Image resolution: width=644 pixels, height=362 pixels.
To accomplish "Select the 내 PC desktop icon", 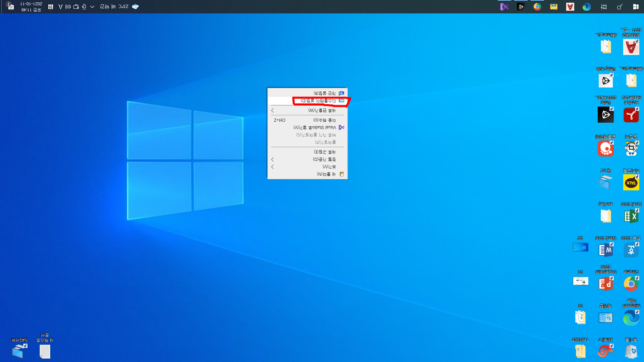I will point(606,179).
